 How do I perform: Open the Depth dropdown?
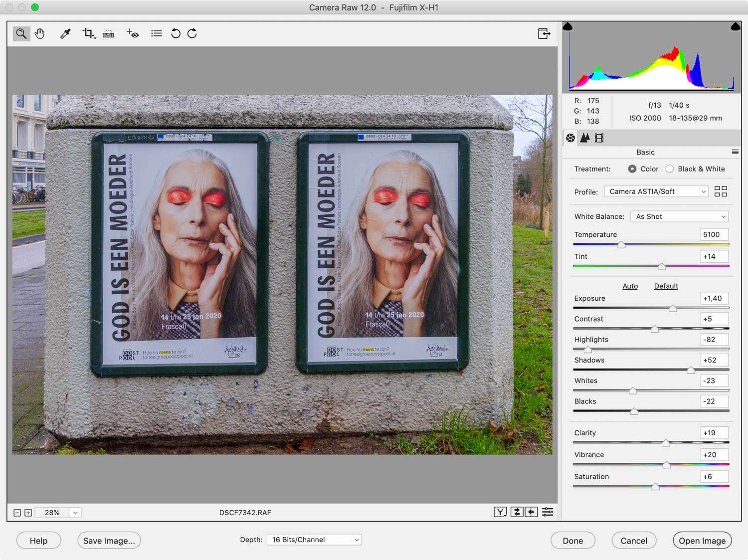[x=314, y=540]
